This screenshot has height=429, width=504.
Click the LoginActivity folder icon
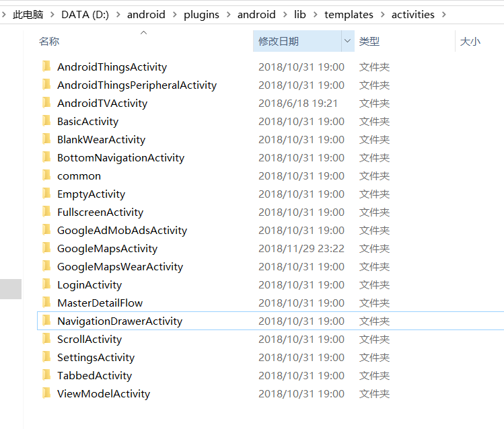point(46,284)
